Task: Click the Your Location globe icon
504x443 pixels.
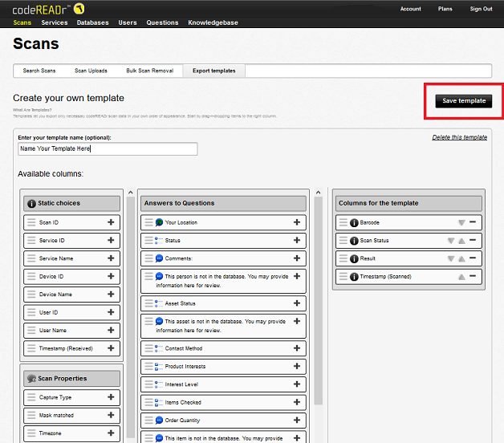Action: coord(159,222)
